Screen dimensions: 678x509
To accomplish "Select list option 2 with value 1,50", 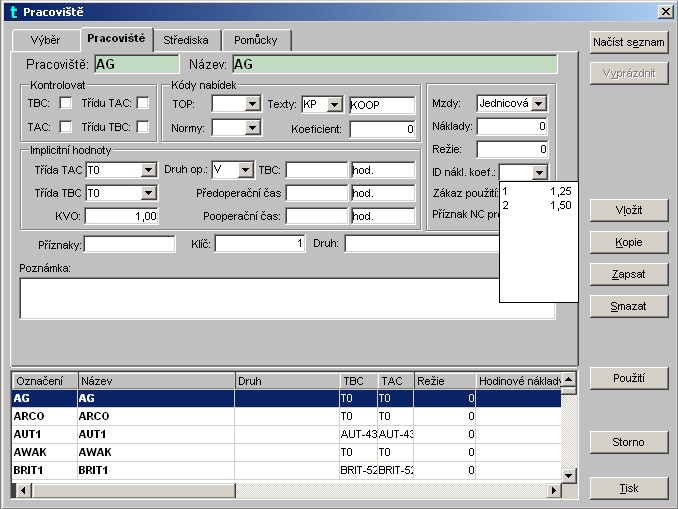I will click(538, 205).
